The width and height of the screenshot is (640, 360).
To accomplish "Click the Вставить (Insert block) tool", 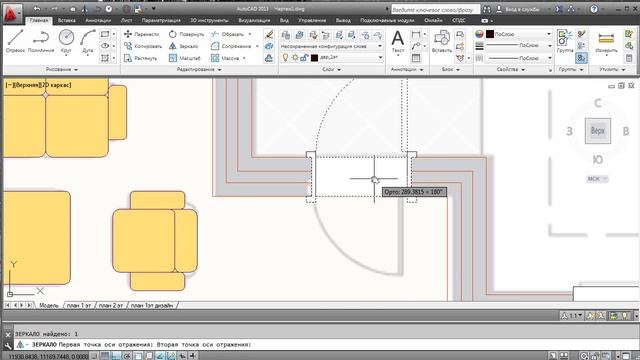I will (x=442, y=42).
